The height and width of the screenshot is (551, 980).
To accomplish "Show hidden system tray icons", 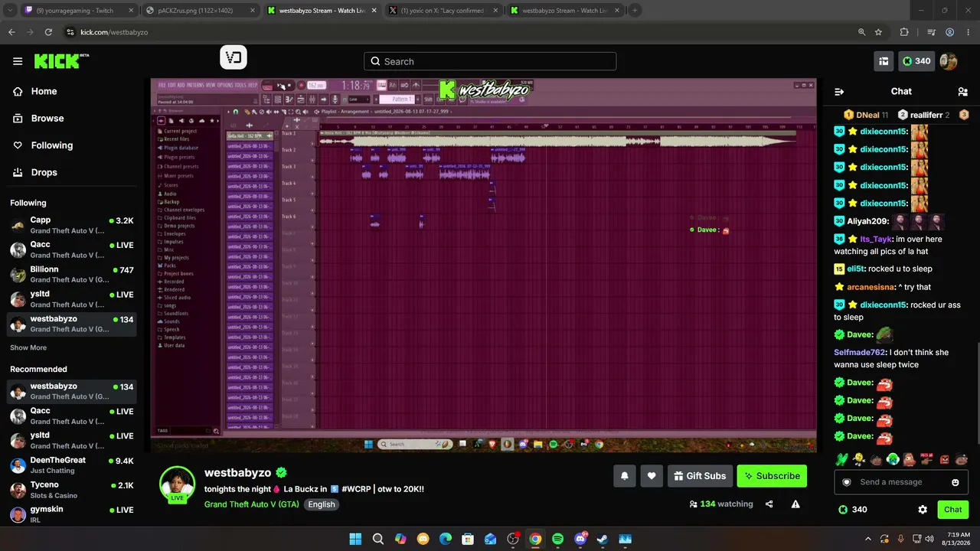I will (x=867, y=539).
